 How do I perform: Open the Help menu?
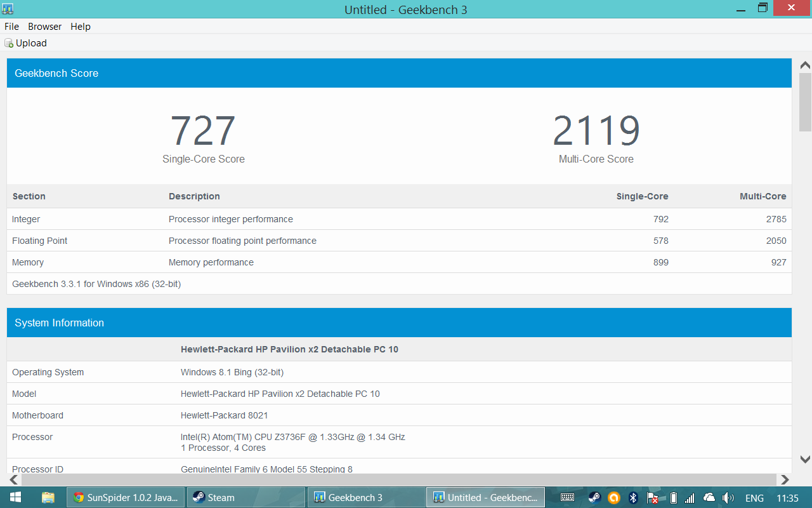(x=81, y=27)
